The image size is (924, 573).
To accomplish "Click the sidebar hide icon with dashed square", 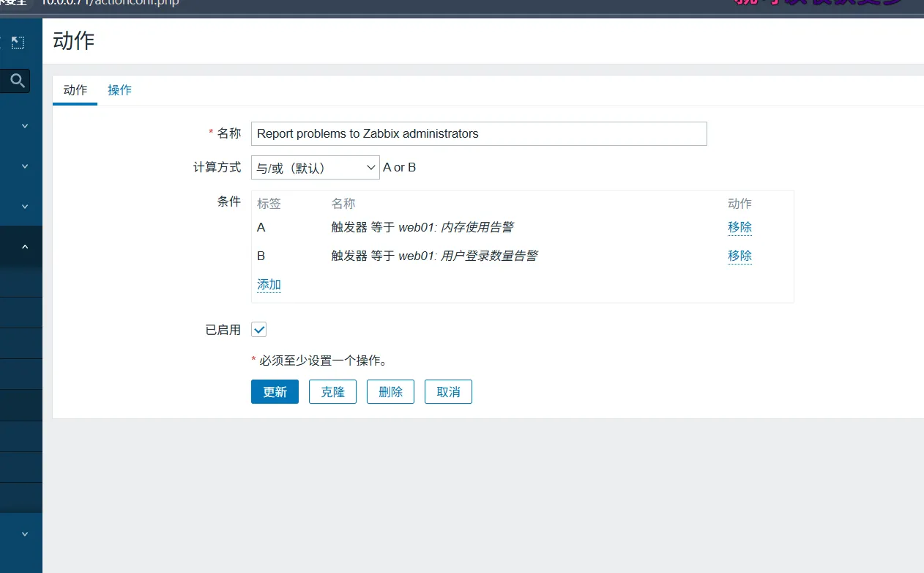I will 18,43.
